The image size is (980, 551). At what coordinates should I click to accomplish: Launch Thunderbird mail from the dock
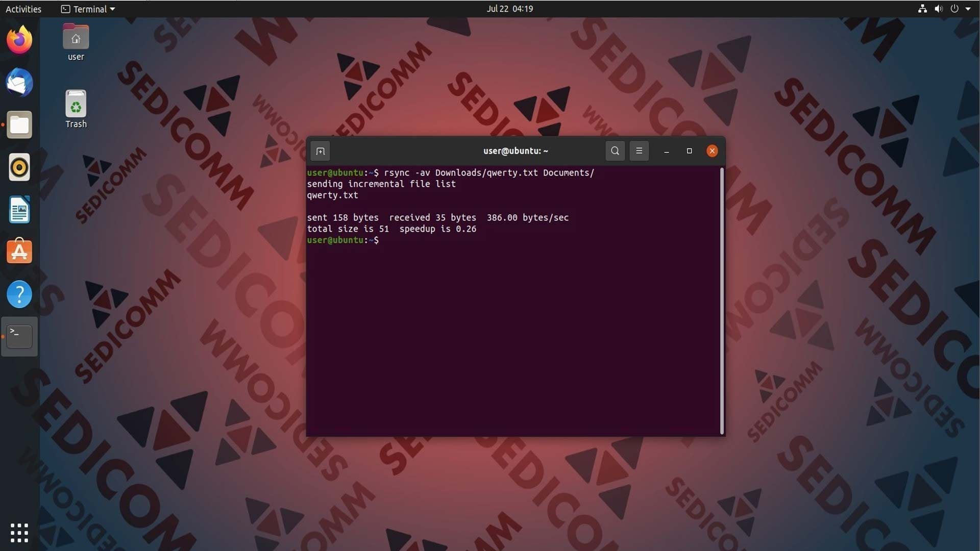pos(19,82)
